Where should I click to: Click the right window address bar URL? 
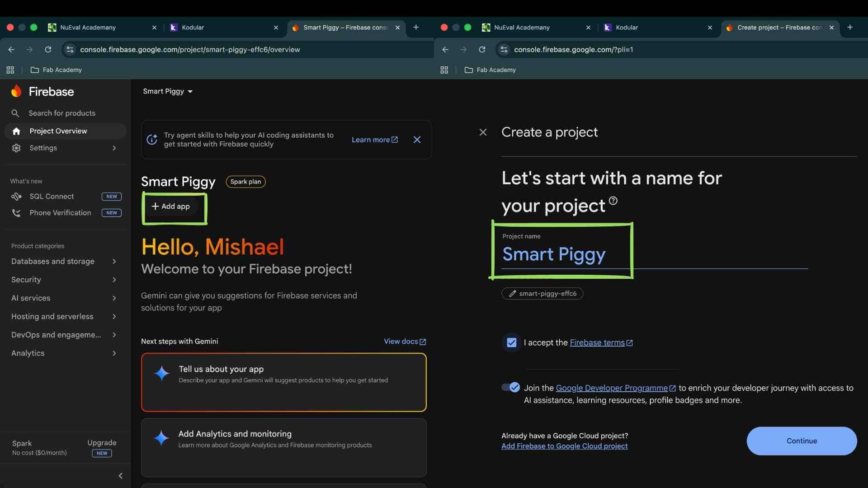coord(573,49)
